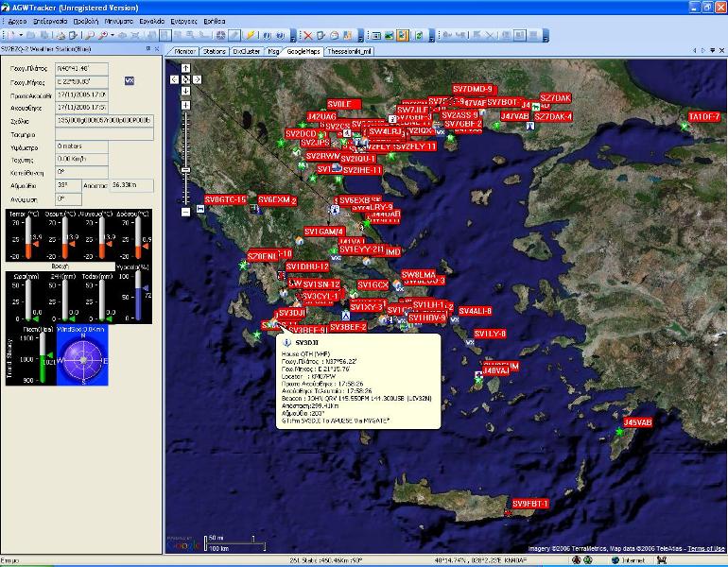Image resolution: width=728 pixels, height=567 pixels.
Task: Click the J45VAB station label
Action: pos(637,422)
